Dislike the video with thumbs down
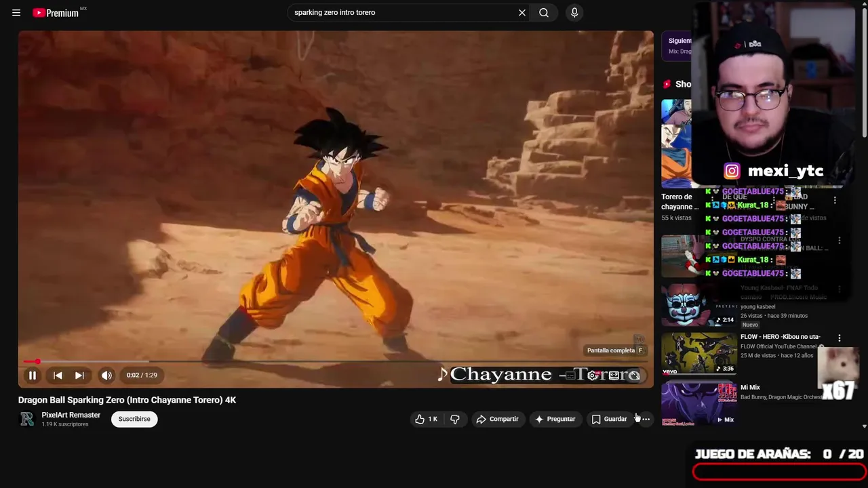Screen dimensions: 868x488 (x=455, y=420)
